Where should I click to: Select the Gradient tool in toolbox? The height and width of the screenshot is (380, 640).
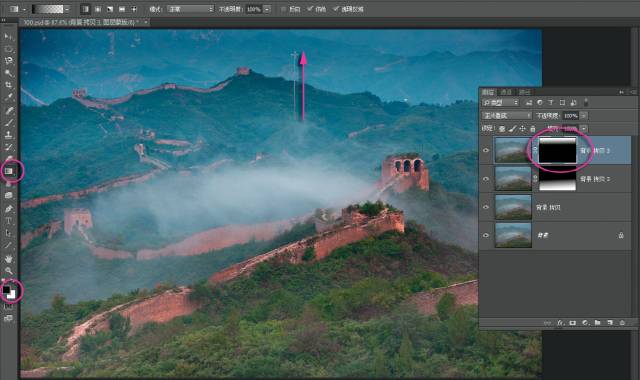click(9, 171)
